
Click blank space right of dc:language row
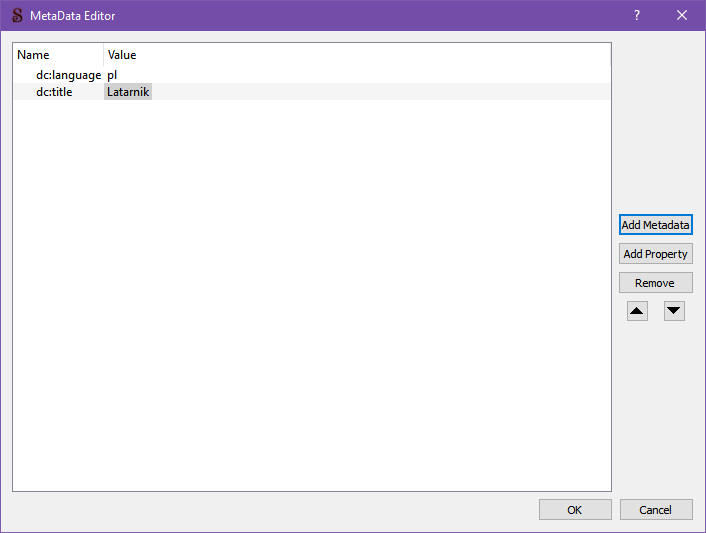click(x=380, y=75)
